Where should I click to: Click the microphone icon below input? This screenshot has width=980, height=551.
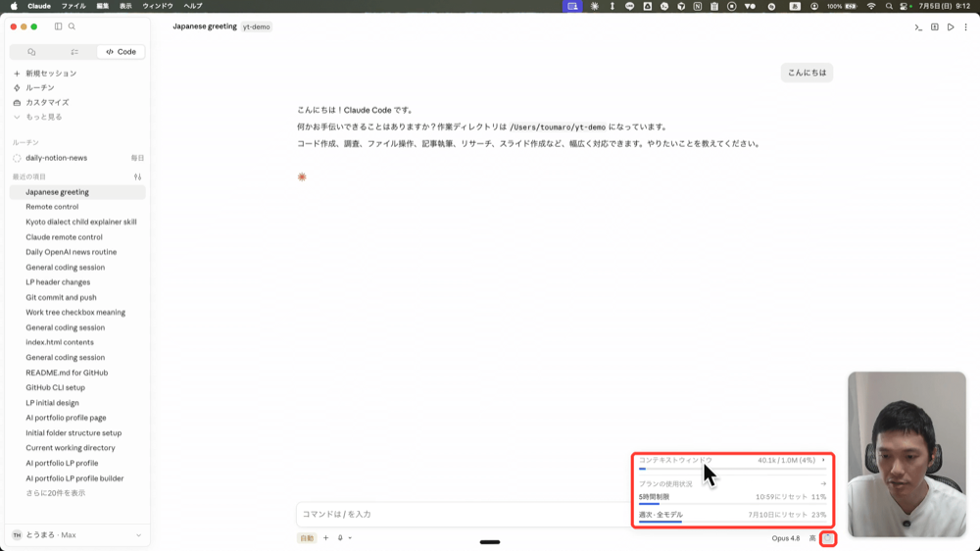tap(340, 538)
